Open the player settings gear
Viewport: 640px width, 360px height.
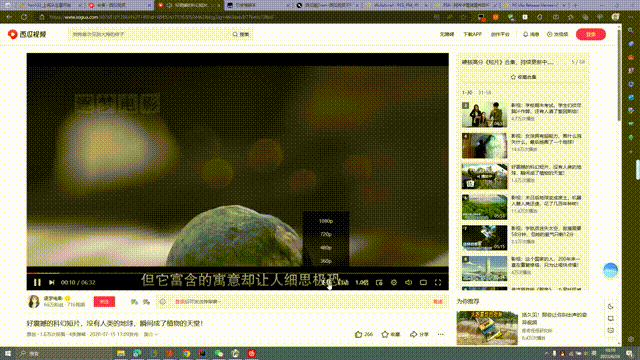394,282
